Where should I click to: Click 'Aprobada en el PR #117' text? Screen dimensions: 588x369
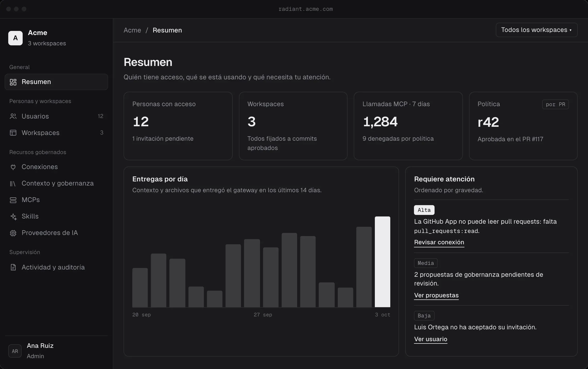pos(510,139)
